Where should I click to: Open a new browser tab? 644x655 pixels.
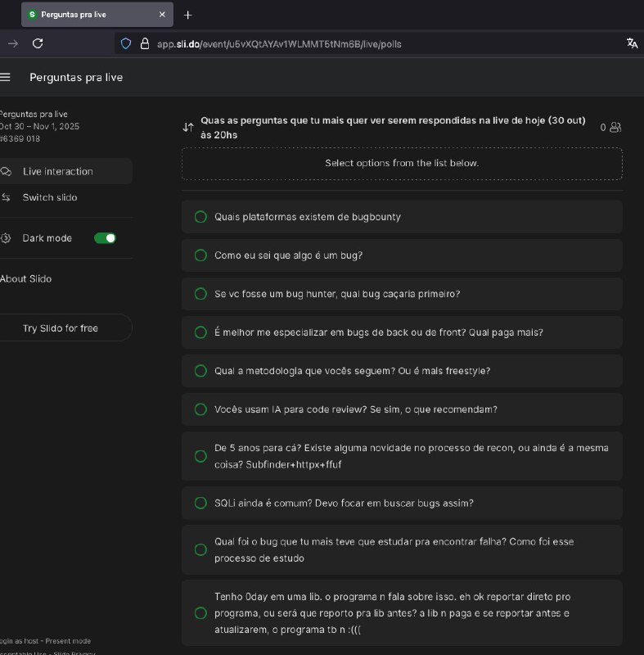click(x=188, y=15)
